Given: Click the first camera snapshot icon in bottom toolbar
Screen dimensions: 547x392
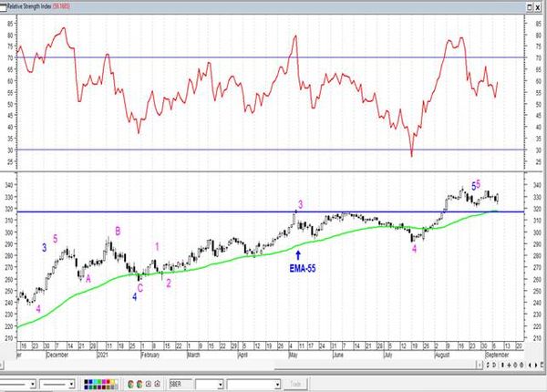Looking at the screenshot, I should tap(146, 385).
